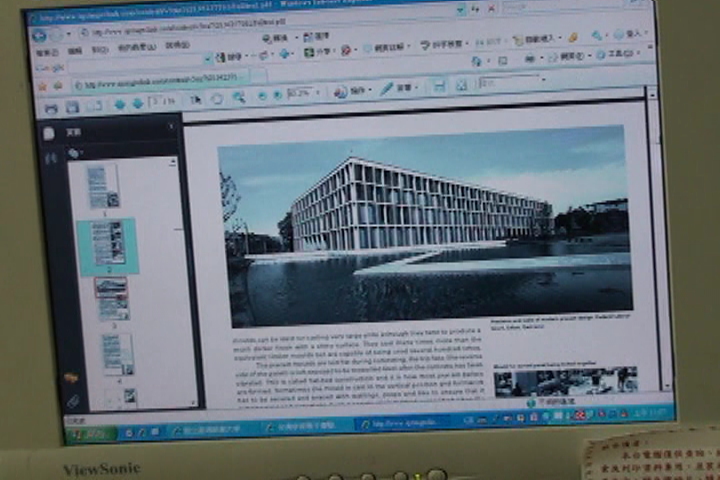Choose the Select tool cursor icon
This screenshot has height=480, width=720.
[x=196, y=100]
